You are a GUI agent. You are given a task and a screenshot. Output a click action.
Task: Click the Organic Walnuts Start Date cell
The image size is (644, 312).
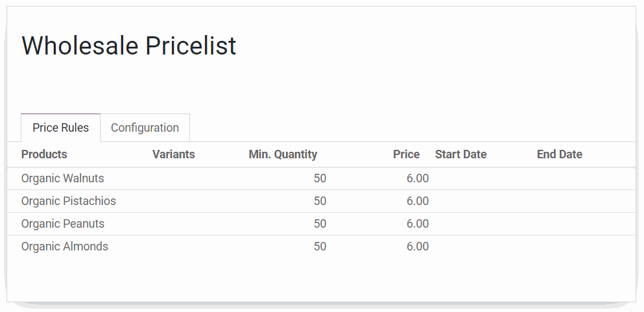[483, 178]
